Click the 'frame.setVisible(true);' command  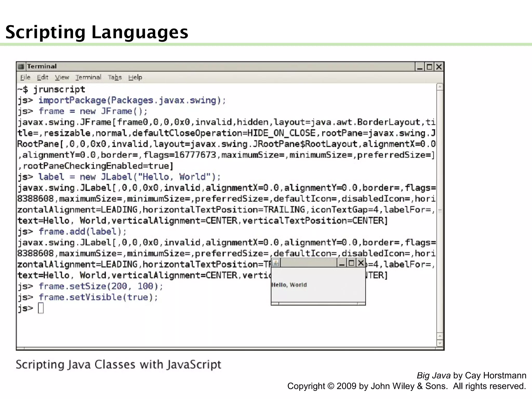pos(98,297)
